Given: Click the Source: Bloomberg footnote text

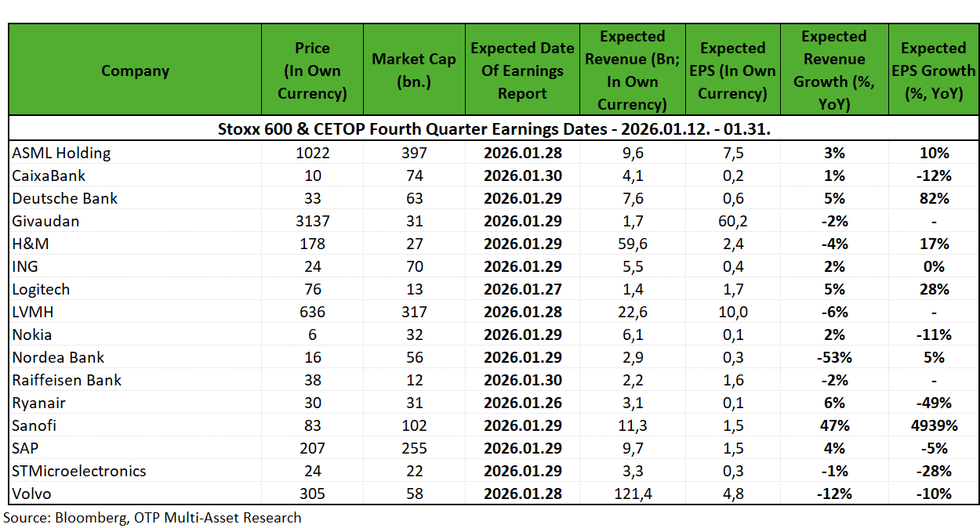Looking at the screenshot, I should (152, 517).
